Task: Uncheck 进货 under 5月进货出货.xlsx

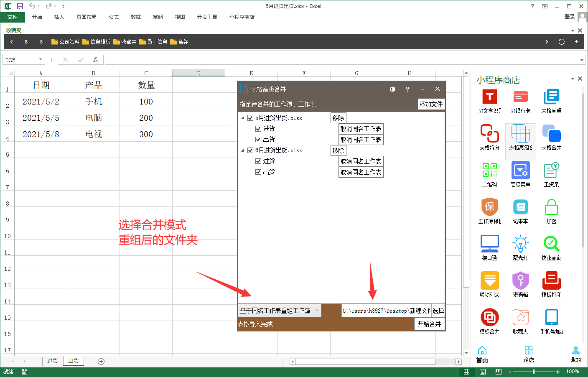Action: click(x=258, y=129)
